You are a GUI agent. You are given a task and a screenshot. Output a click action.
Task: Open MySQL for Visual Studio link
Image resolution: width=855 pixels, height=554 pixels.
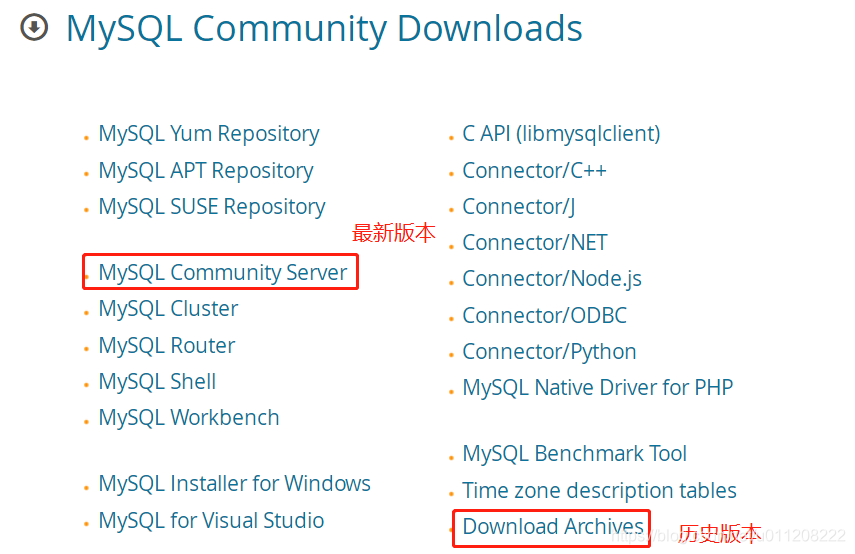(212, 520)
